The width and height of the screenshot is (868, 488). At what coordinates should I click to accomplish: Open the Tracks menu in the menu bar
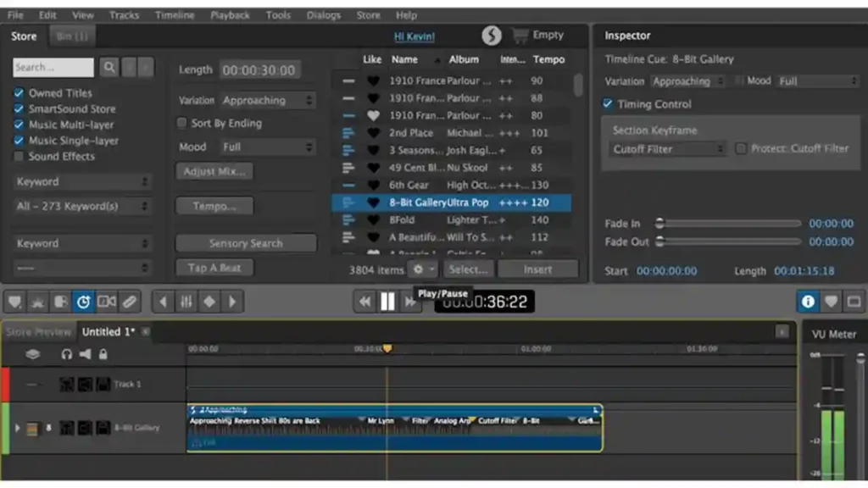127,14
